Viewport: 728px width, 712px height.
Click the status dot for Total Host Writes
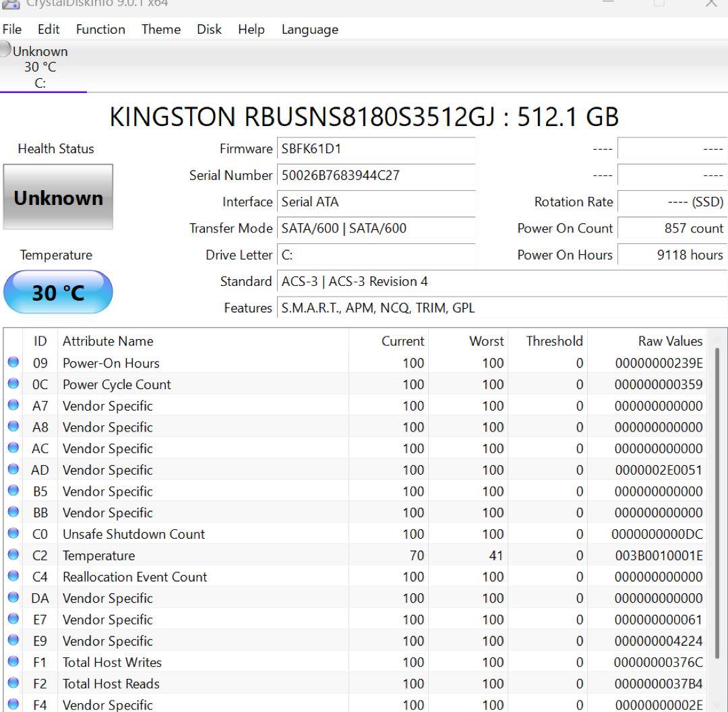point(13,662)
